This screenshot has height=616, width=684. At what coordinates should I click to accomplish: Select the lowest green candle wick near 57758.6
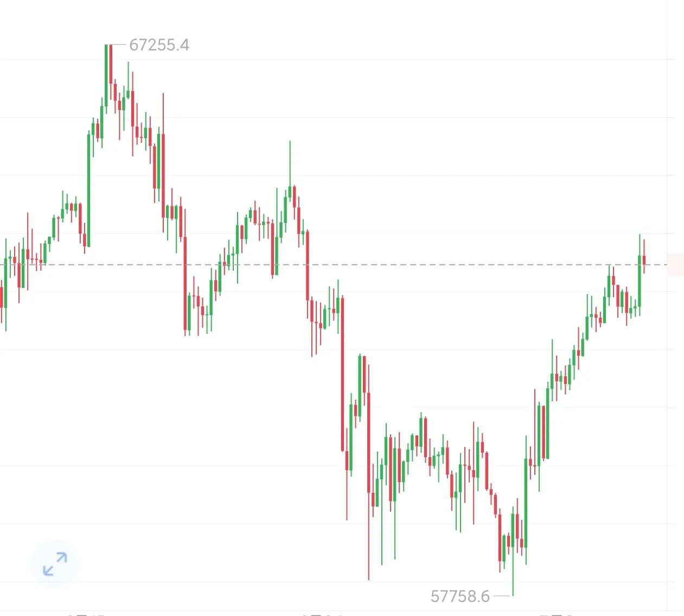tap(513, 553)
